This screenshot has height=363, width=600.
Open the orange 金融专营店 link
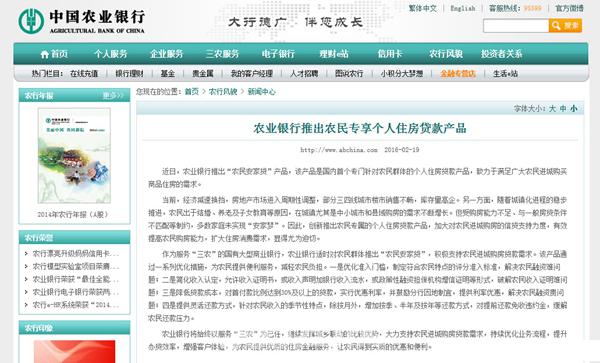point(458,73)
